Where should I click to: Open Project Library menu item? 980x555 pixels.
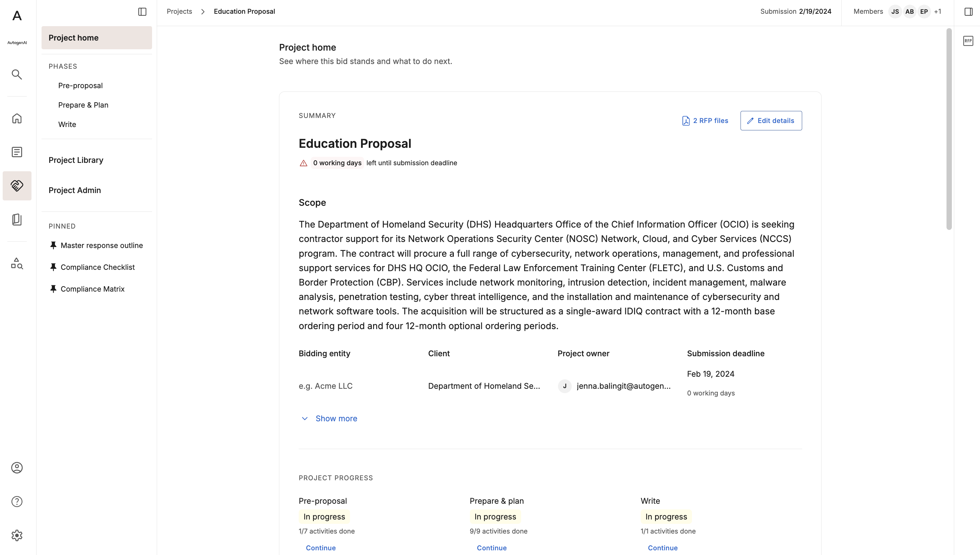76,160
